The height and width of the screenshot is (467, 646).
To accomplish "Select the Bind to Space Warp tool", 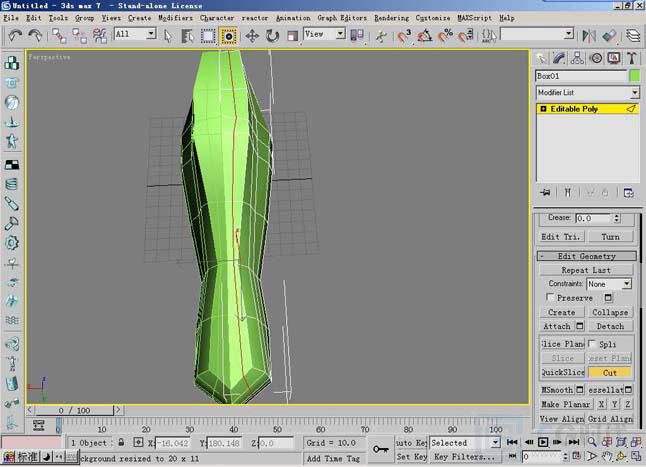I will click(100, 36).
